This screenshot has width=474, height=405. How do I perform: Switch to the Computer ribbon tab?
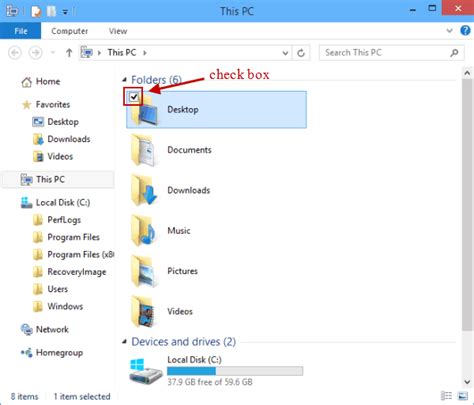pos(69,31)
